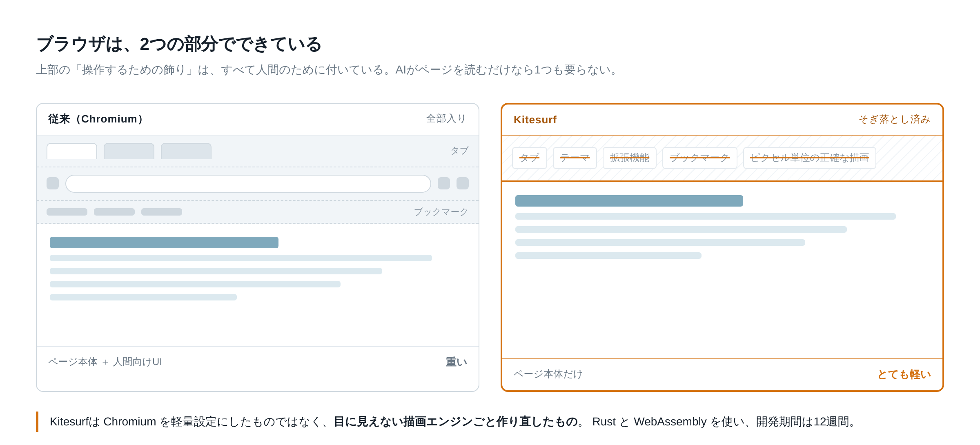Click the とても軽い label

point(904,374)
